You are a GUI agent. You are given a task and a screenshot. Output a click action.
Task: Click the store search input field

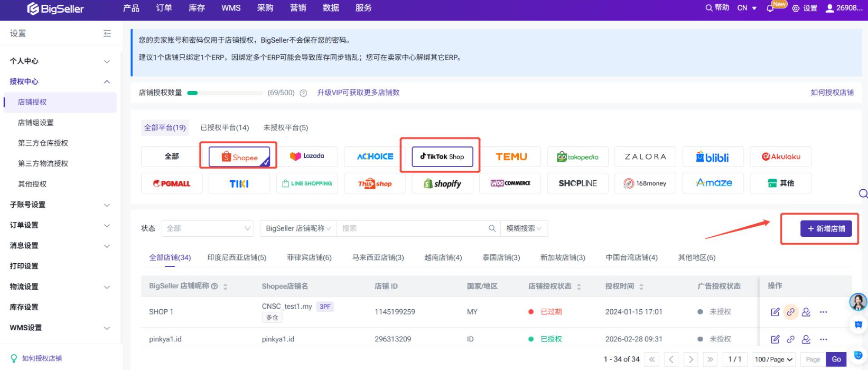point(412,228)
